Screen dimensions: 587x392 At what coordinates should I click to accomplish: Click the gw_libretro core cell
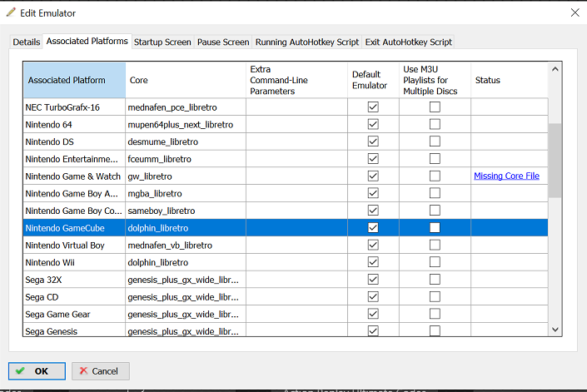pos(186,176)
